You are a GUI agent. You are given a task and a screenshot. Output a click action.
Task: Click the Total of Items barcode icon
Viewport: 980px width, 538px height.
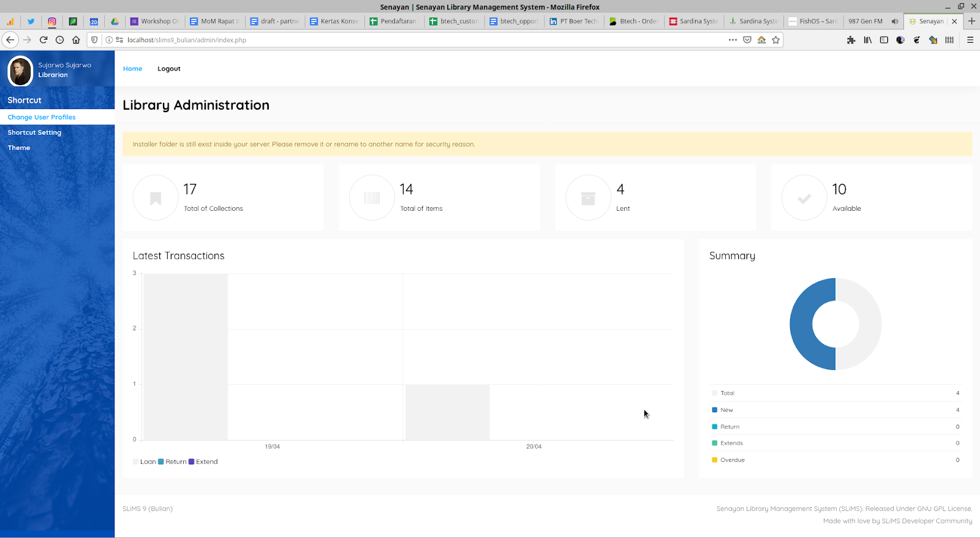click(x=372, y=198)
